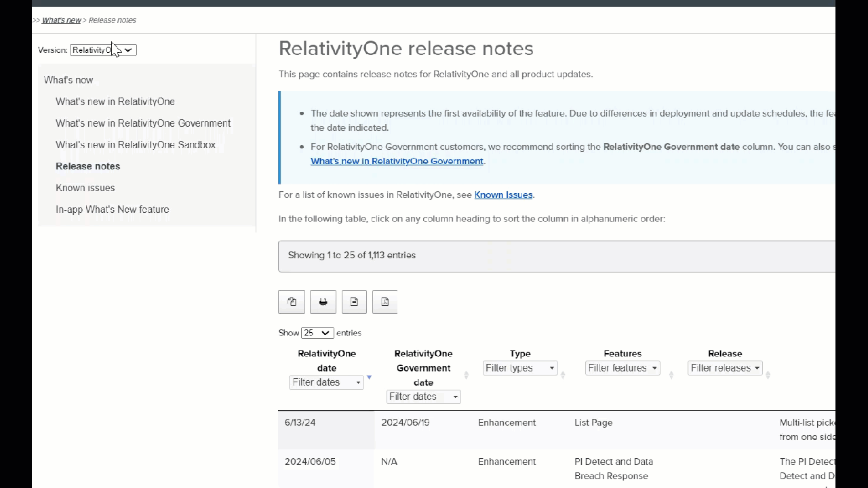The image size is (868, 488).
Task: Click sort arrows beside Type column
Action: (x=562, y=375)
